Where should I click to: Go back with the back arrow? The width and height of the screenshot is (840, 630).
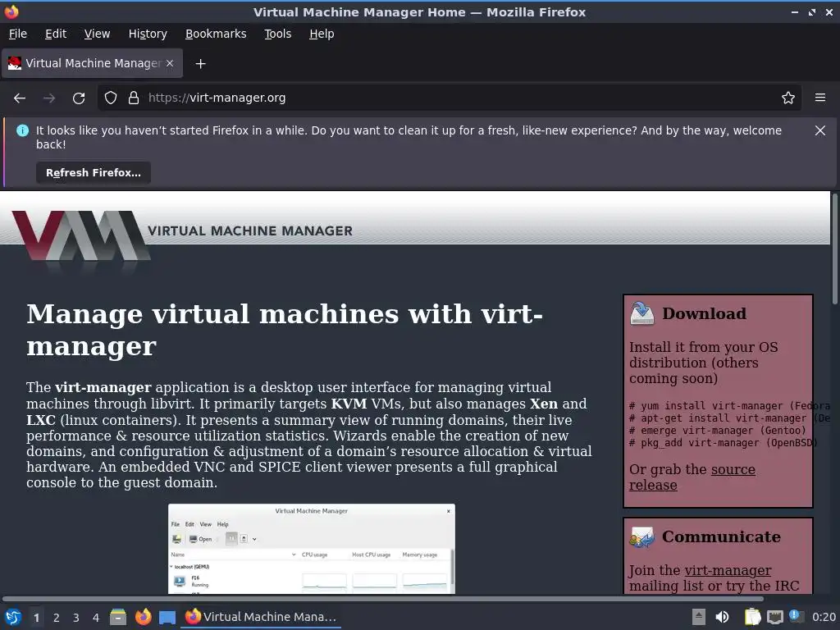(x=20, y=98)
